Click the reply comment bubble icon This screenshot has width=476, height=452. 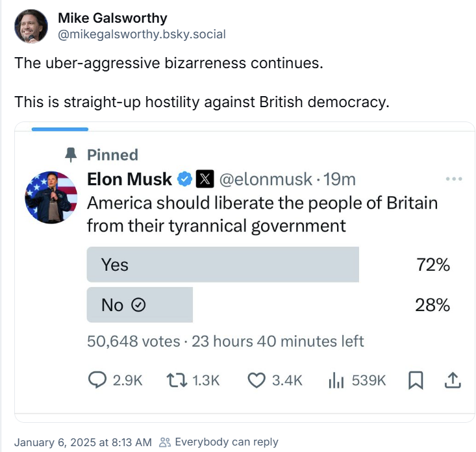(x=97, y=381)
